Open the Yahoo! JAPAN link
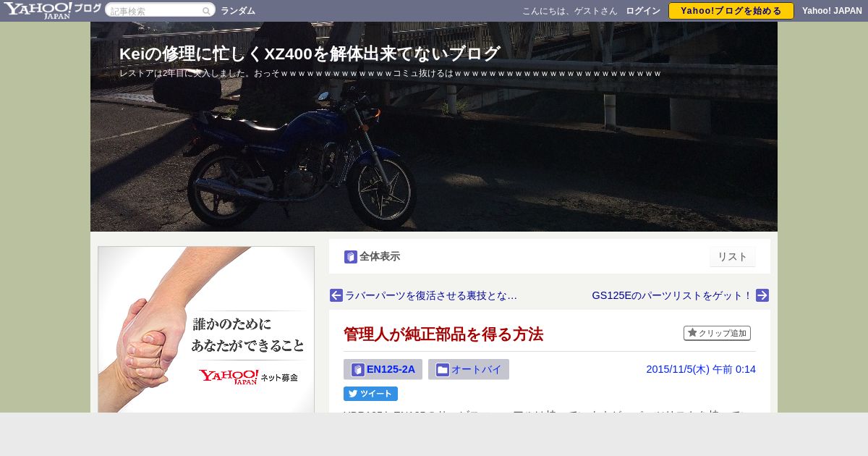 pos(832,11)
